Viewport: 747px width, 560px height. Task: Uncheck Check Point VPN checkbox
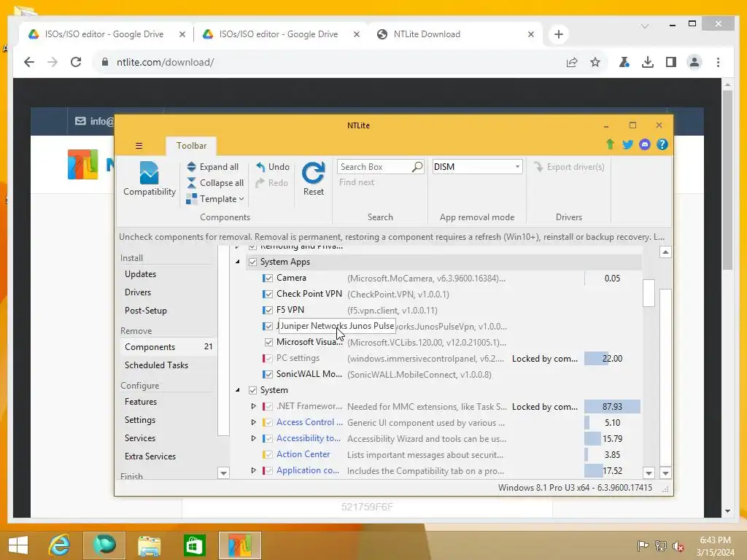pos(268,295)
